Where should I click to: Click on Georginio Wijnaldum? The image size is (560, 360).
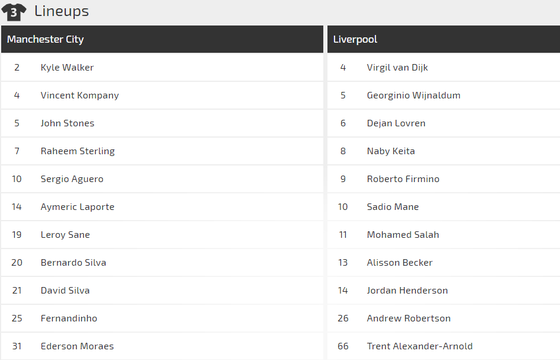point(414,95)
